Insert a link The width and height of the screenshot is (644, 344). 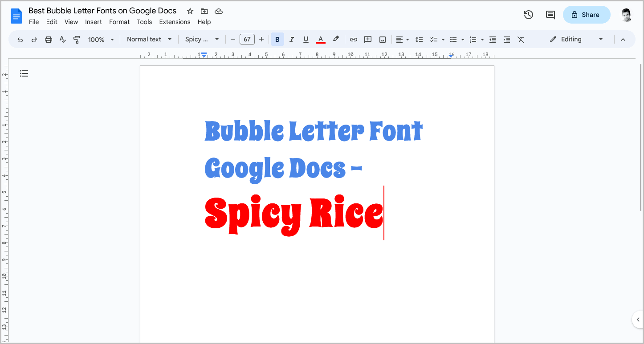point(353,39)
